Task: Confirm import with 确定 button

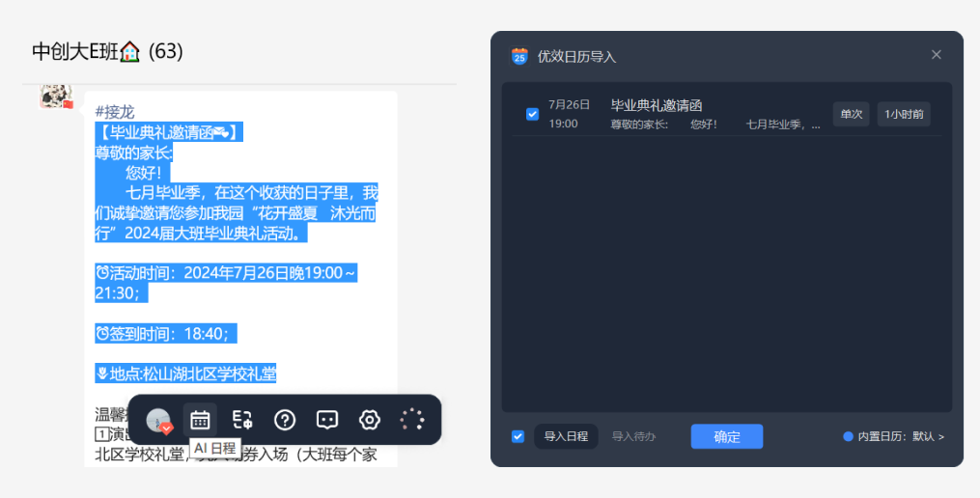Action: click(x=727, y=436)
